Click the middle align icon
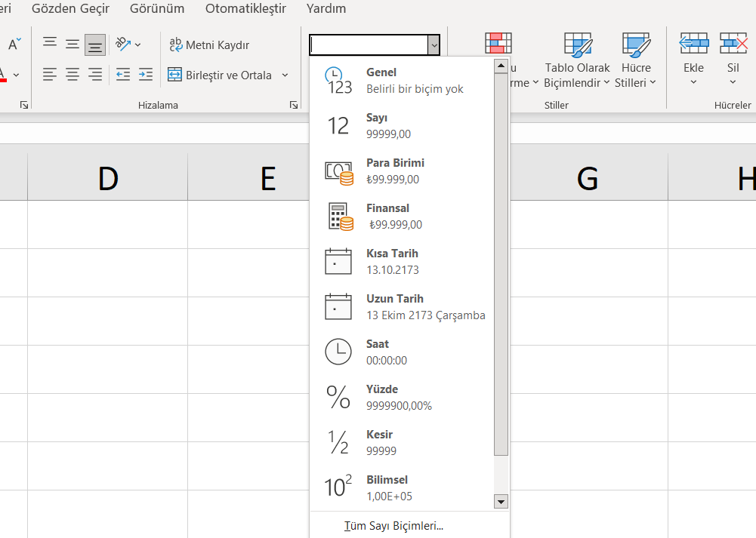The width and height of the screenshot is (756, 538). [x=73, y=45]
